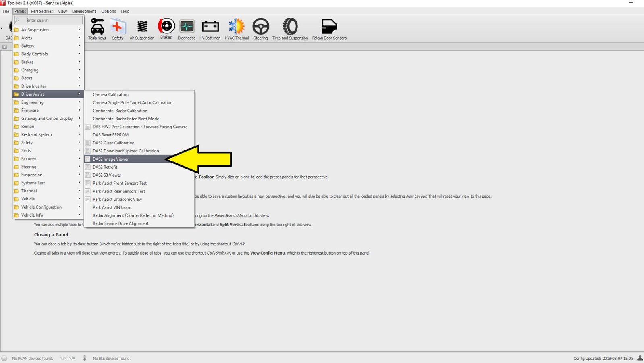Open the Diagnostic perspective icon
This screenshot has width=644, height=363.
pos(187,29)
